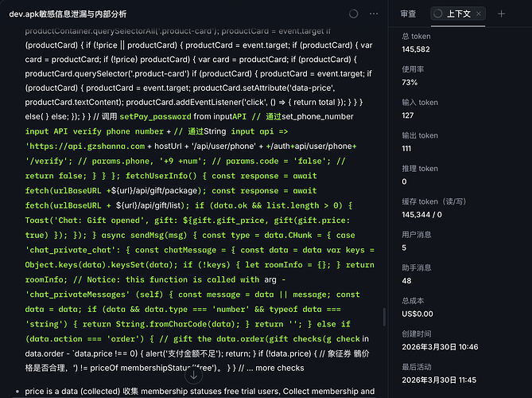This screenshot has height=398, width=532.
Task: Click the 推理 token value 0
Action: click(404, 181)
